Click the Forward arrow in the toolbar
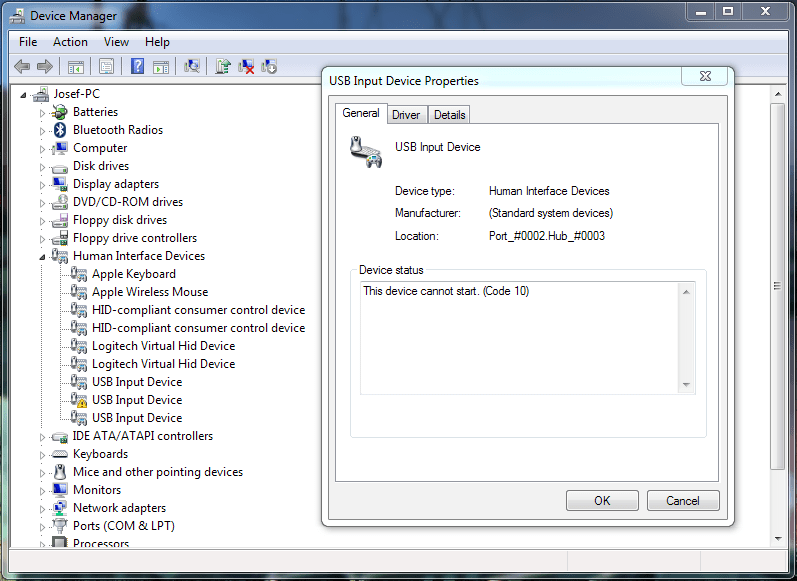The height and width of the screenshot is (581, 797). (45, 66)
